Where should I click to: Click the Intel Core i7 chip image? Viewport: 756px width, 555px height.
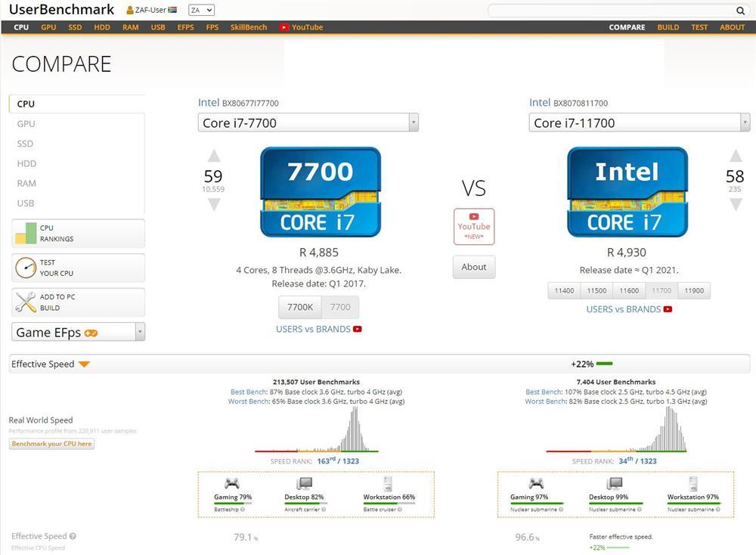627,192
